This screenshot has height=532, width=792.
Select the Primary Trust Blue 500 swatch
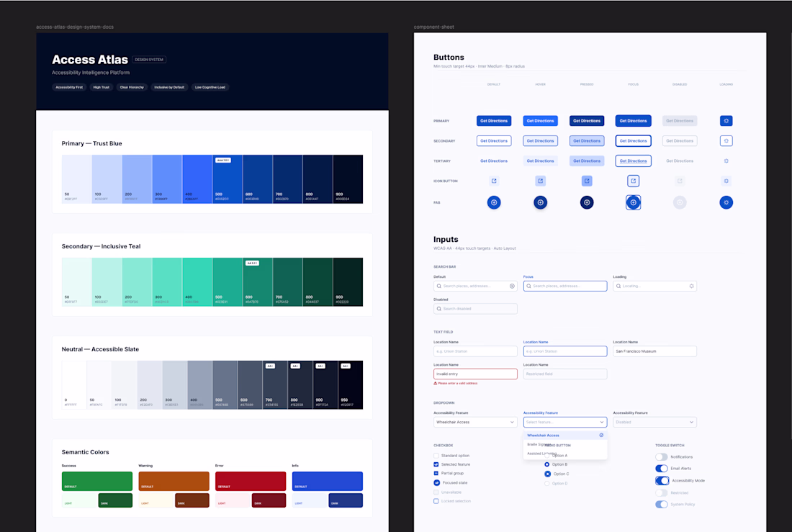228,179
